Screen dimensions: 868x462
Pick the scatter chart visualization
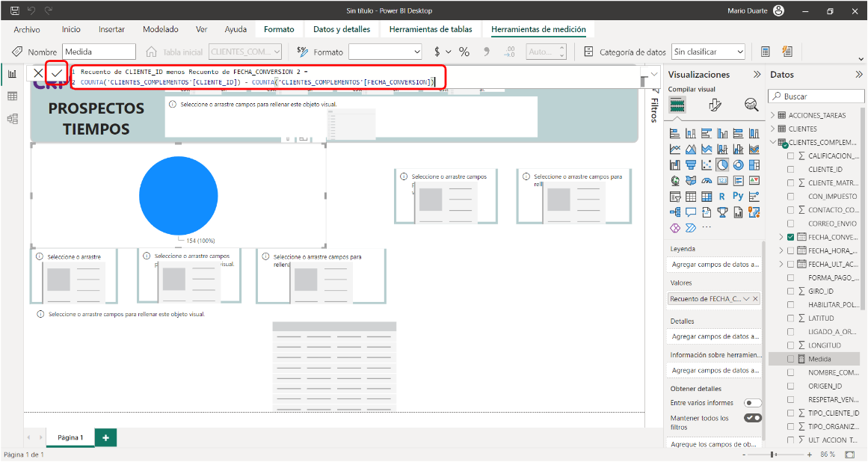coord(707,165)
